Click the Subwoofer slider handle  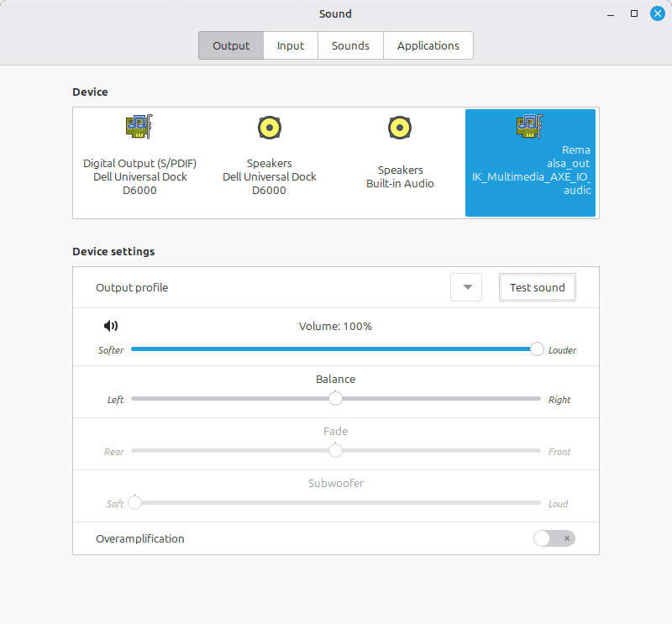pos(134,503)
